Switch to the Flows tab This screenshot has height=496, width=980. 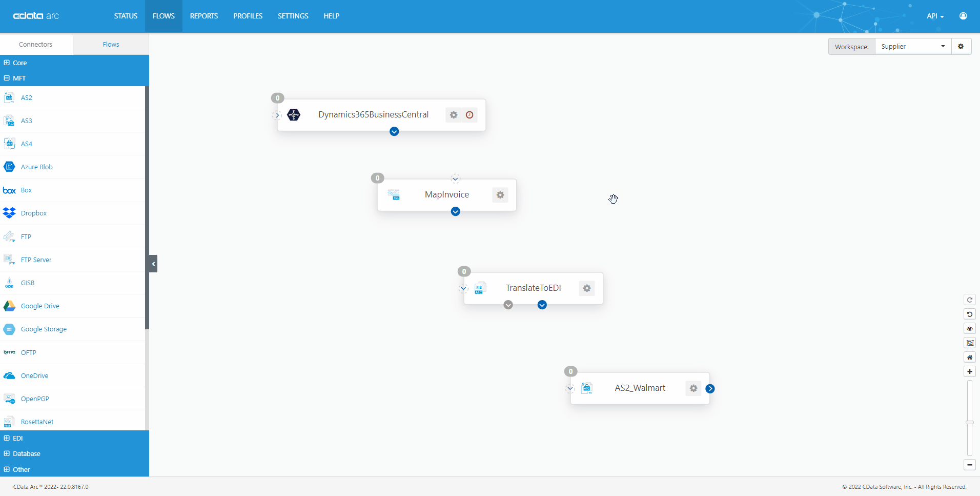click(x=111, y=45)
